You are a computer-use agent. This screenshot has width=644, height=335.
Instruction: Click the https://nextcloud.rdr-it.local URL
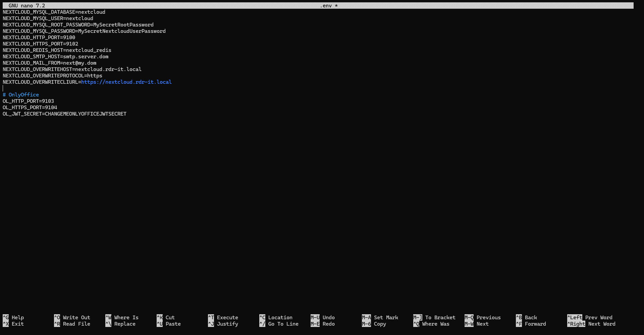coord(126,82)
